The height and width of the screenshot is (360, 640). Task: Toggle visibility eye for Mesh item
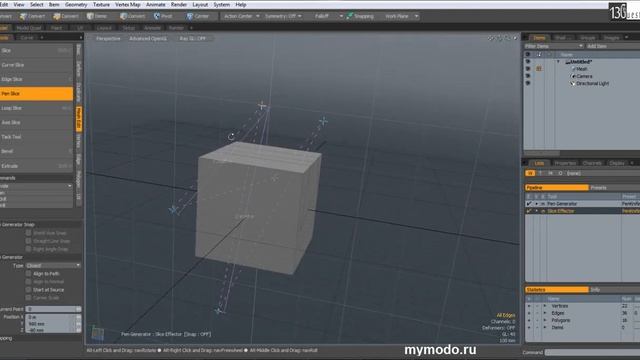coord(528,69)
